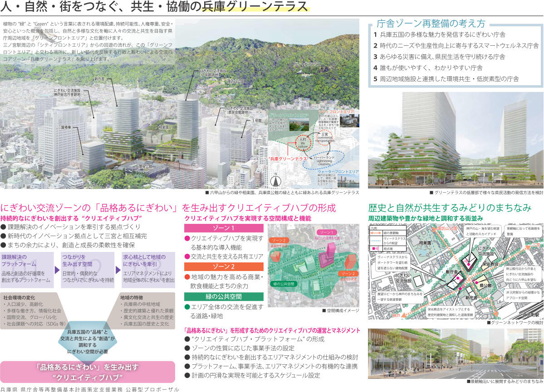
Task: Click the heading クリエイティブハブを実現する空間構成と機能
Action: [x=248, y=218]
